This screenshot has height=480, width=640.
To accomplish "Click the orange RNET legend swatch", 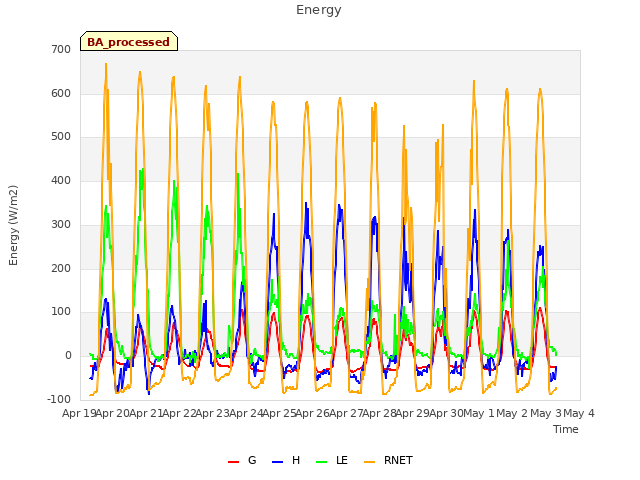I will point(369,462).
